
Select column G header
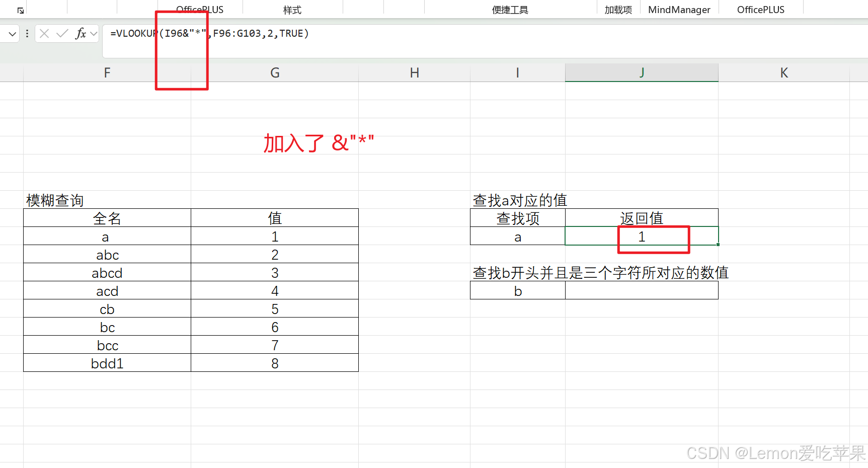pos(275,73)
